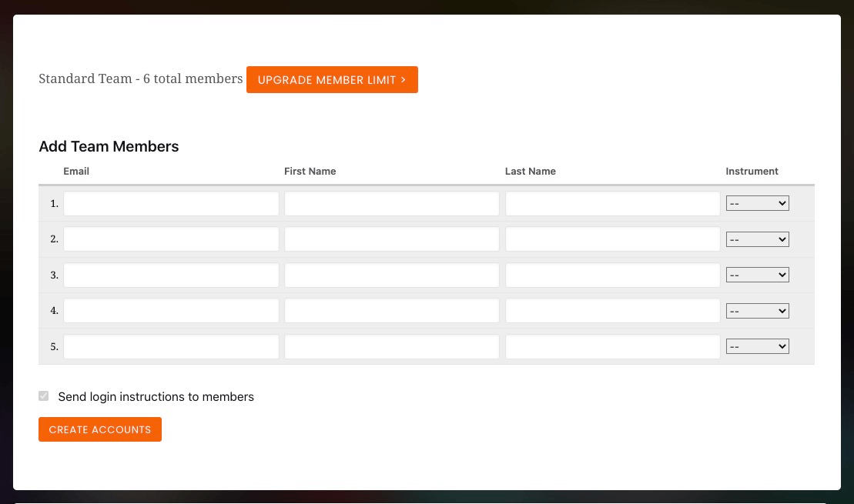Focus the Email field in row 4
The height and width of the screenshot is (504, 854).
171,311
